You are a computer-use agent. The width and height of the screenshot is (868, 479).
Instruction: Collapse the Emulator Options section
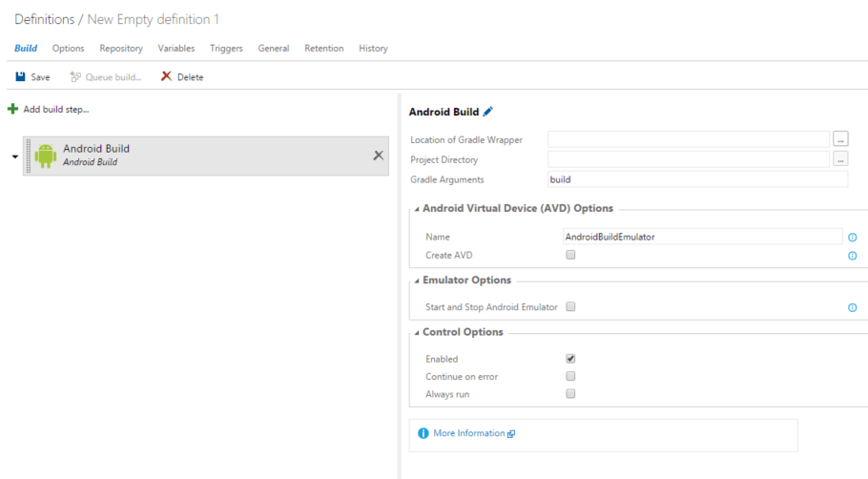tap(416, 281)
